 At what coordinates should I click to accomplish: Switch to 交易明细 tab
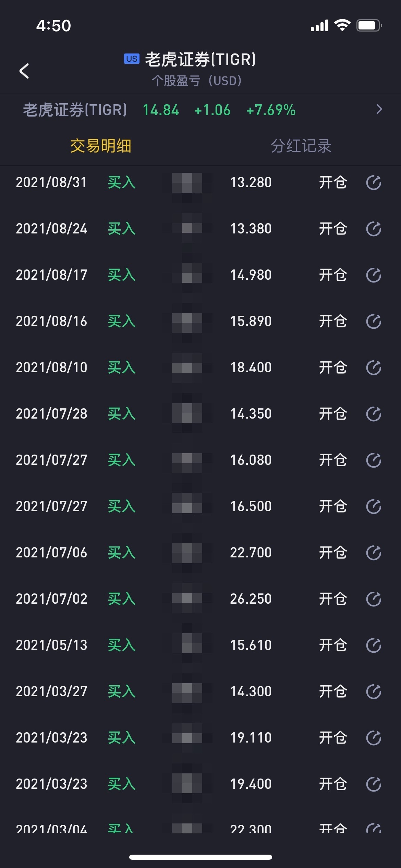[x=100, y=146]
